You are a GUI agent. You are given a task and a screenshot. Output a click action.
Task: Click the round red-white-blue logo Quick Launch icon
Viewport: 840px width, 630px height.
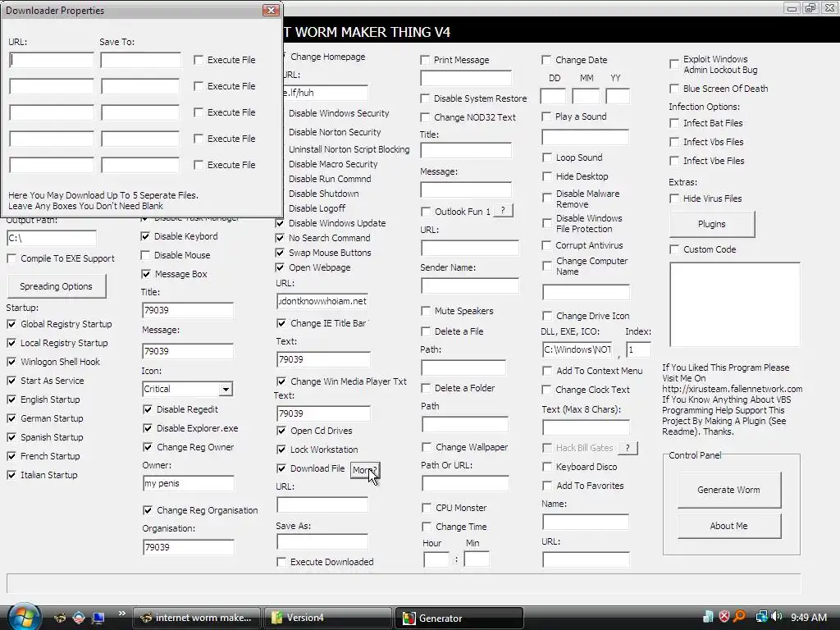pos(79,618)
